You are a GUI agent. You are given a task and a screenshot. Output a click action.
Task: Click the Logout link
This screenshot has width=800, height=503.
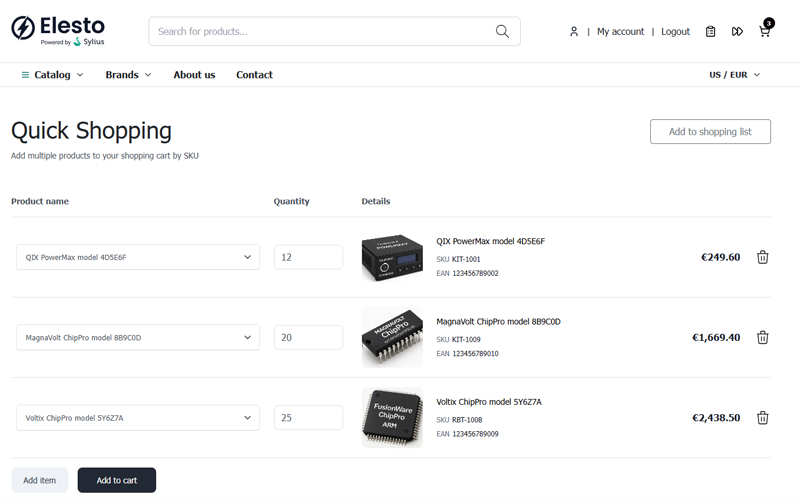coord(675,32)
